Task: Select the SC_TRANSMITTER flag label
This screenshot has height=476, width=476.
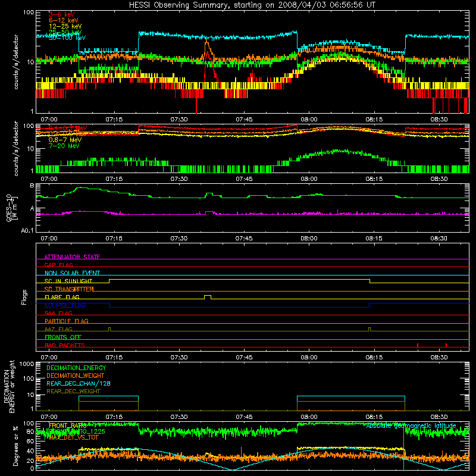Action: click(69, 289)
